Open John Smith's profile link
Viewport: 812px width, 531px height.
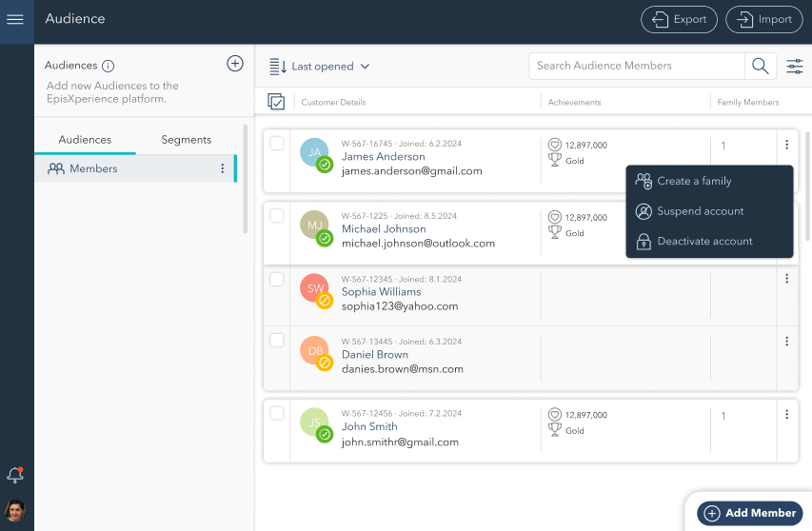click(x=369, y=426)
